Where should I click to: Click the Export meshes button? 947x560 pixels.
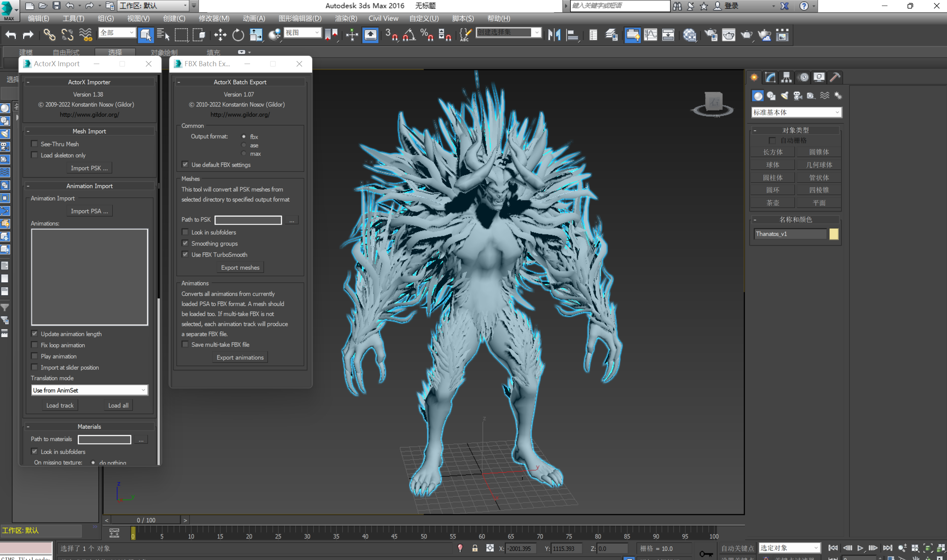(x=240, y=267)
